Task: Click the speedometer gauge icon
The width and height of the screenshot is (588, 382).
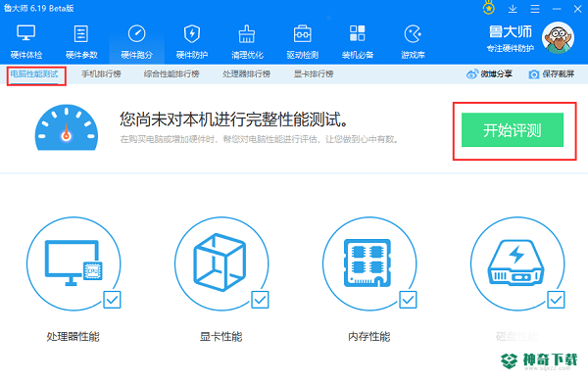Action: pyautogui.click(x=67, y=127)
